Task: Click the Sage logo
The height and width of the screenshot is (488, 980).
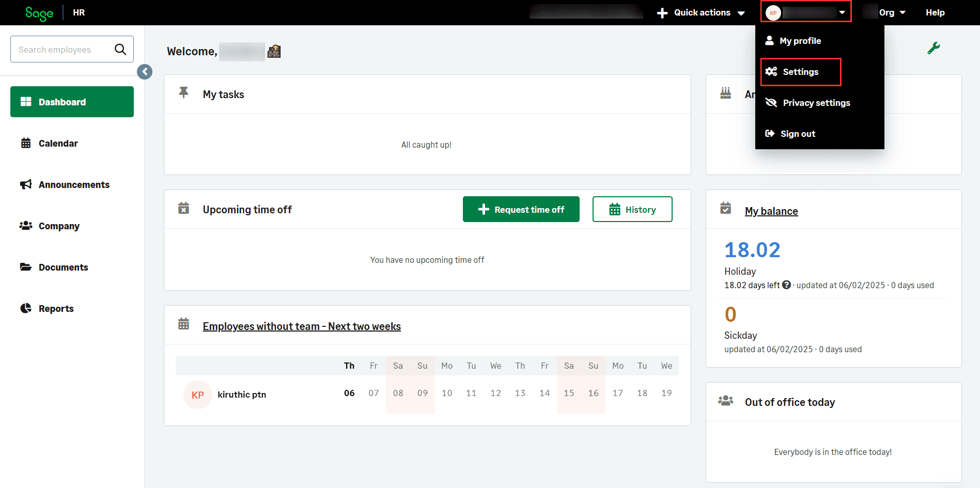Action: (x=39, y=13)
